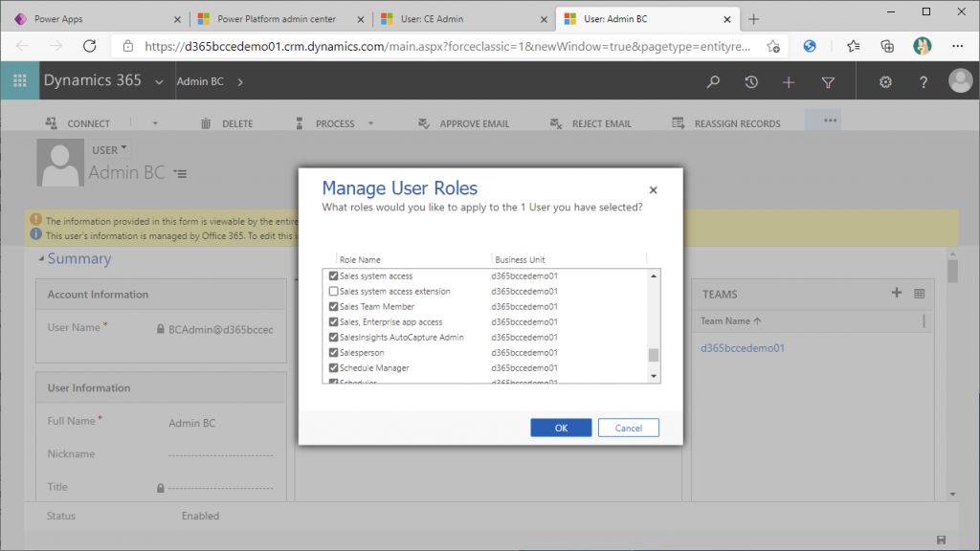Uncheck the SalesInsights AutoCapture Admin role
This screenshot has width=980, height=551.
pos(333,337)
